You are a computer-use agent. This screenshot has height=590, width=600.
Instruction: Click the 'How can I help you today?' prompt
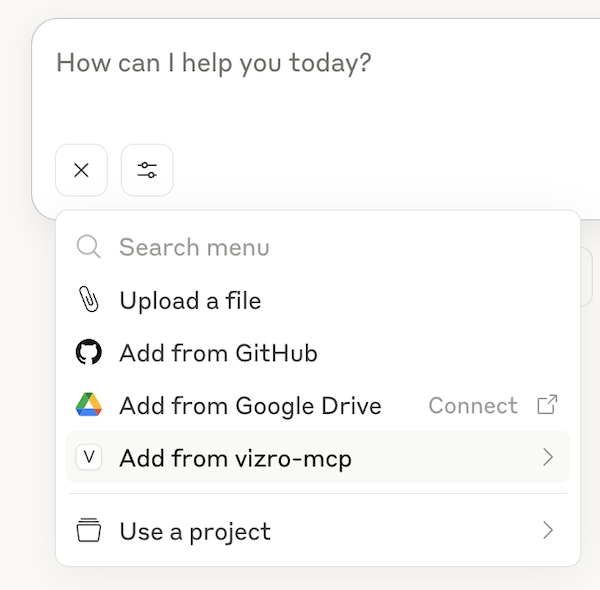[214, 63]
